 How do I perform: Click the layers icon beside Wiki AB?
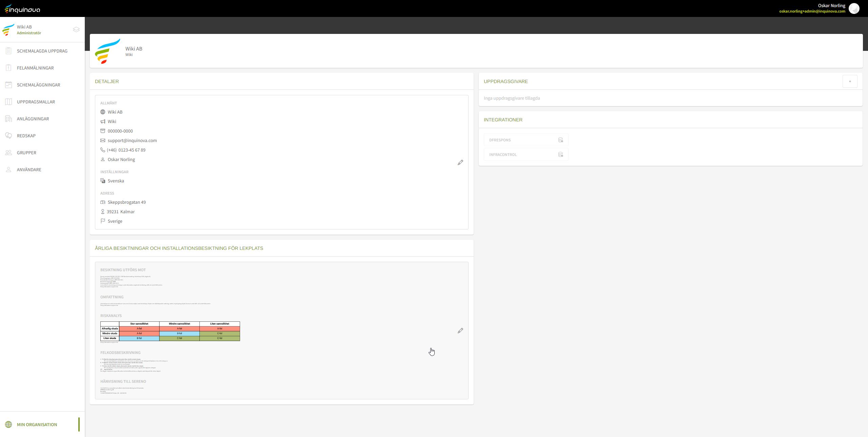pos(76,29)
